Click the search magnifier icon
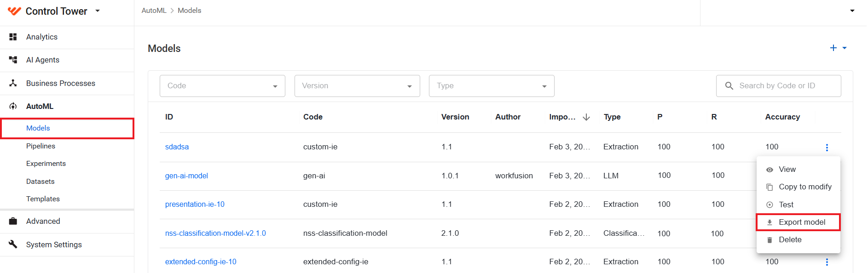This screenshot has height=273, width=868. click(729, 86)
